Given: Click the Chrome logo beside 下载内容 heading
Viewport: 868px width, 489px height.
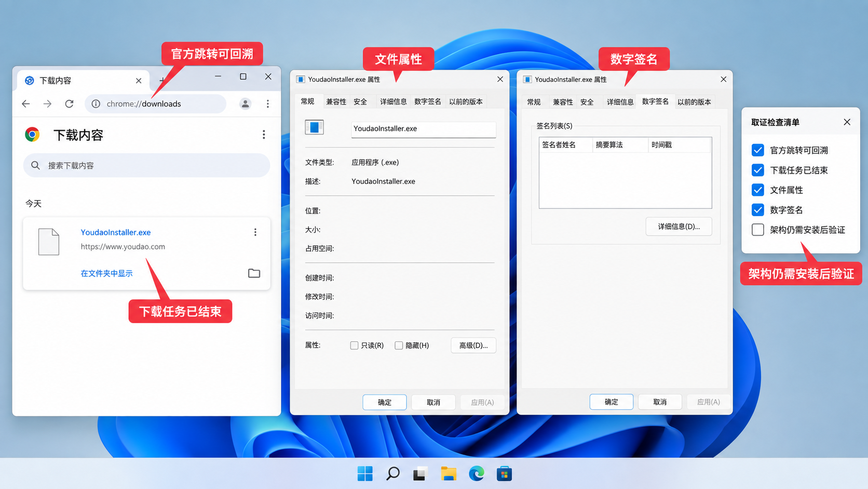Looking at the screenshot, I should pos(32,135).
